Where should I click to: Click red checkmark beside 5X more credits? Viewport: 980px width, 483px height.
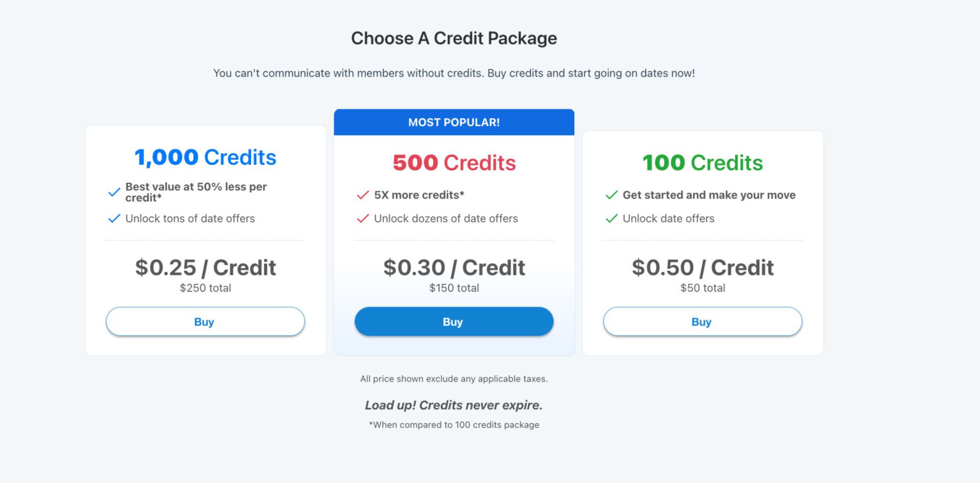click(x=363, y=195)
